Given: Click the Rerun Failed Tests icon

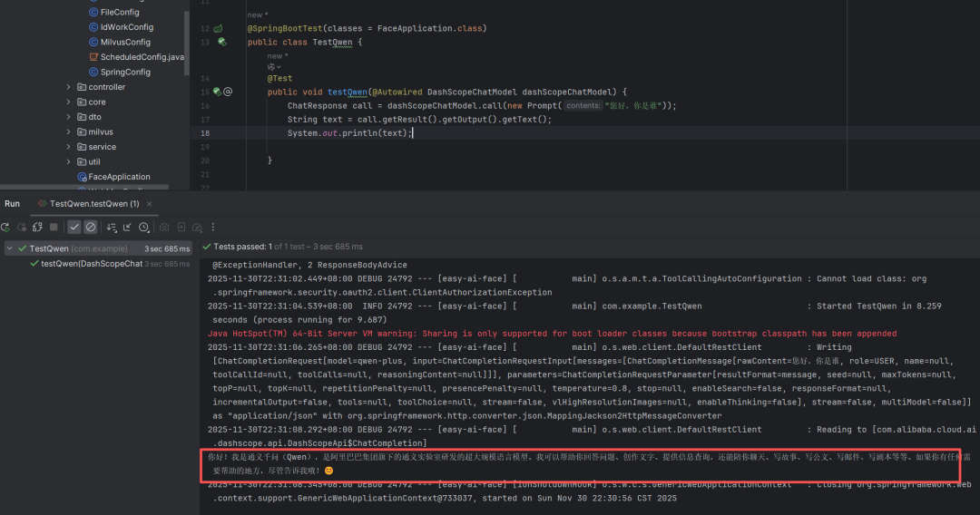Looking at the screenshot, I should pyautogui.click(x=22, y=227).
